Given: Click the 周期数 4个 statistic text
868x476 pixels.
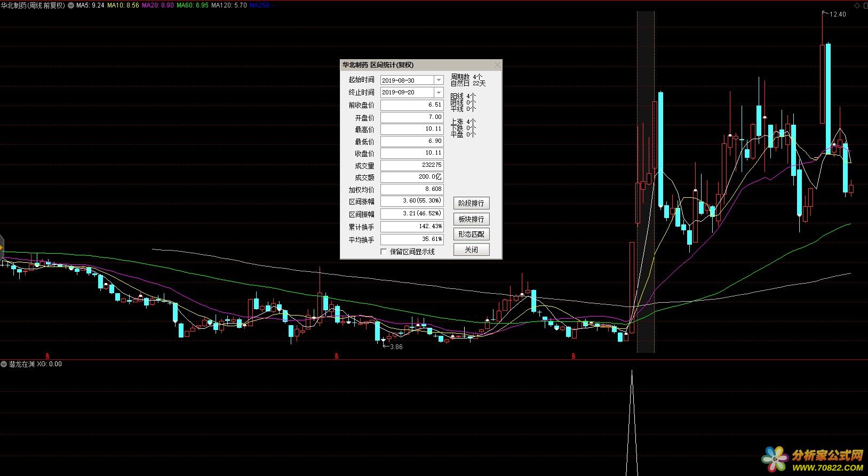Looking at the screenshot, I should pyautogui.click(x=466, y=77).
